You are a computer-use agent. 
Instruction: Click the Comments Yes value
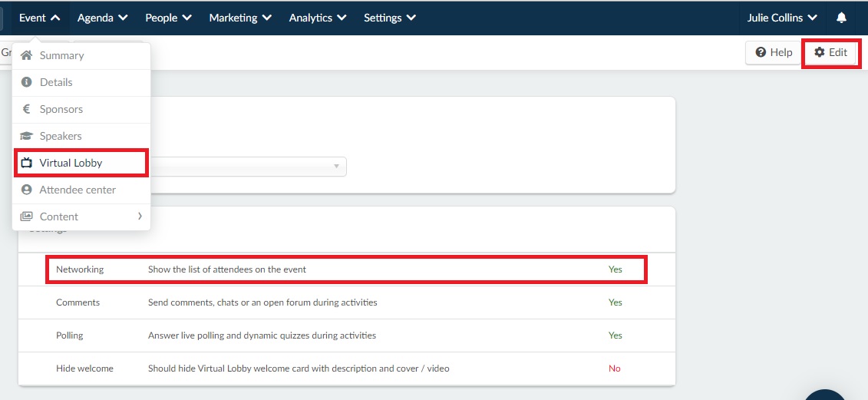pos(615,302)
